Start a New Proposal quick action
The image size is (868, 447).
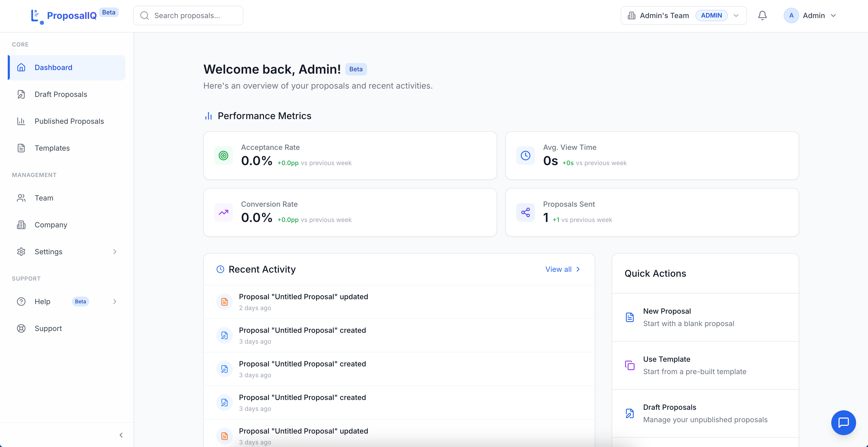coord(705,317)
